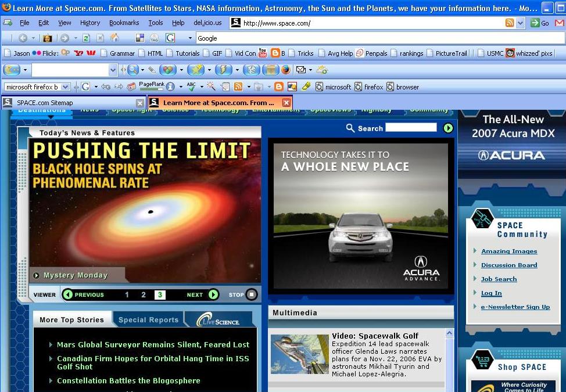The height and width of the screenshot is (392, 566).
Task: Select slide 2 in the news viewer
Action: (144, 294)
